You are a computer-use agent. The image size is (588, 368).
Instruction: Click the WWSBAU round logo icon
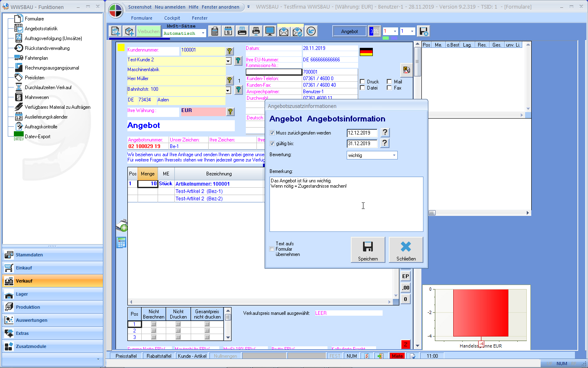tap(116, 11)
